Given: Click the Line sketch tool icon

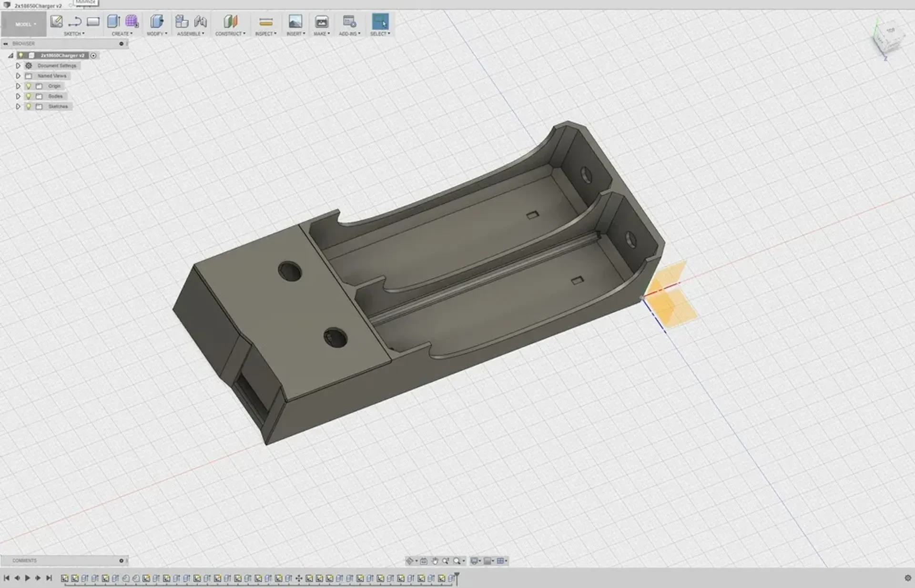Looking at the screenshot, I should click(75, 21).
